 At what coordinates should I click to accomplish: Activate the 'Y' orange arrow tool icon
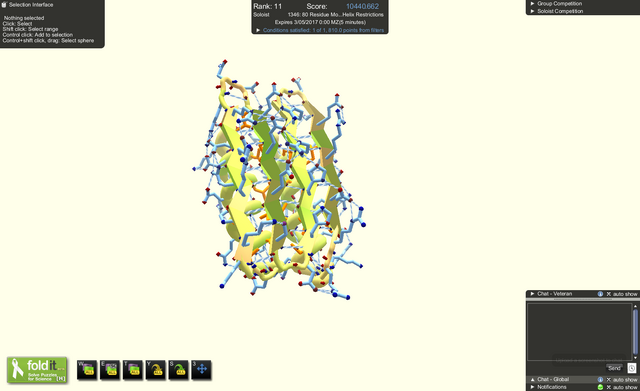click(156, 370)
